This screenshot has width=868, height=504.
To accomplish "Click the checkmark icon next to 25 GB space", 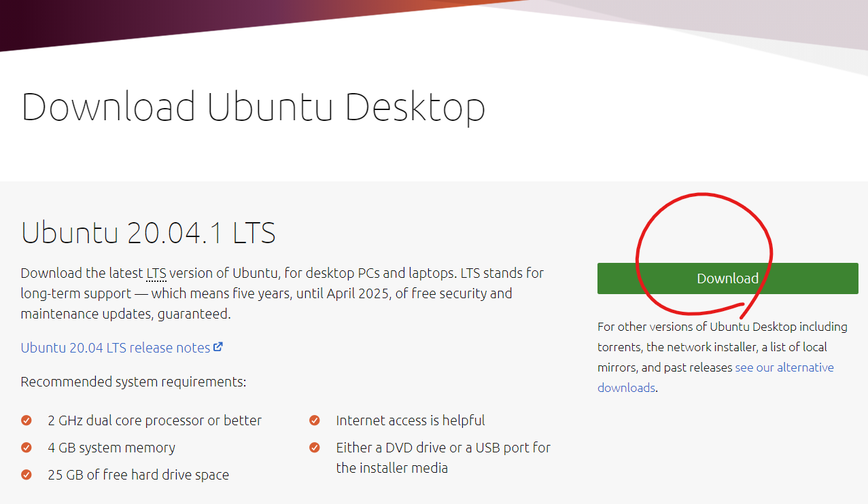I will 27,475.
